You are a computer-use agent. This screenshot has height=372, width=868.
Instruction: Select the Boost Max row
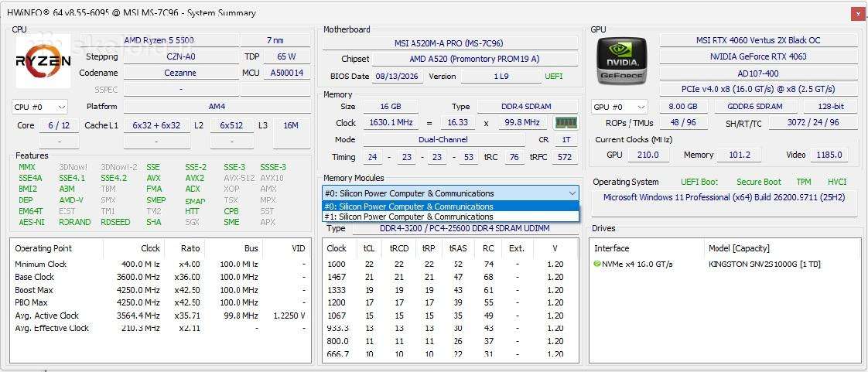[161, 290]
